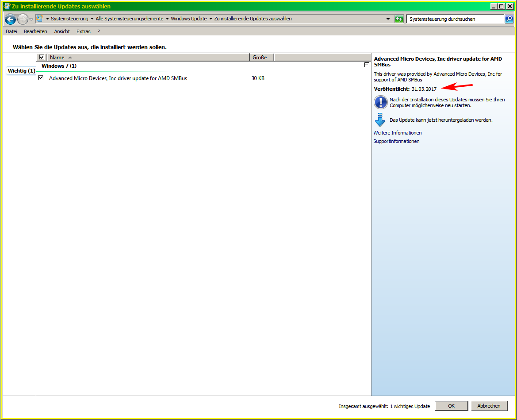Sort list by Name column

148,58
